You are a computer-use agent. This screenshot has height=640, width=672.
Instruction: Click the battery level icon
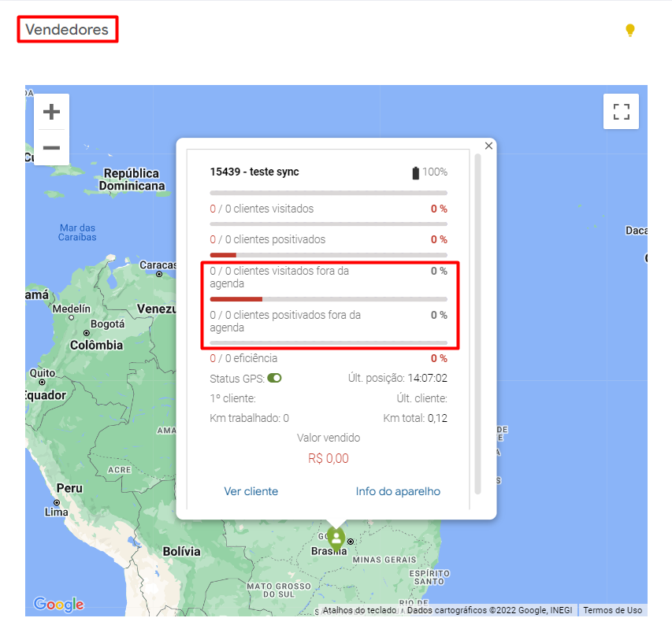(x=416, y=172)
